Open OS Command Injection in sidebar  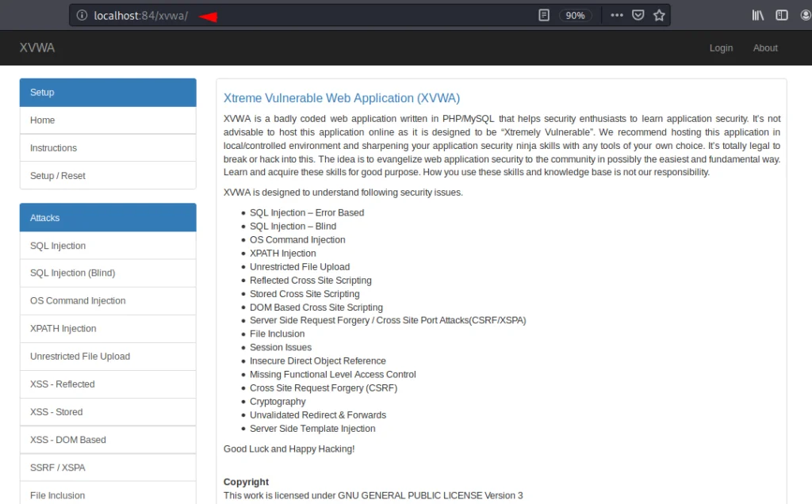click(108, 300)
